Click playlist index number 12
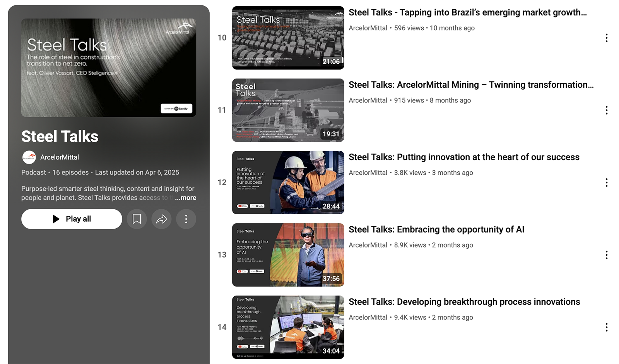The width and height of the screenshot is (619, 364). (222, 183)
